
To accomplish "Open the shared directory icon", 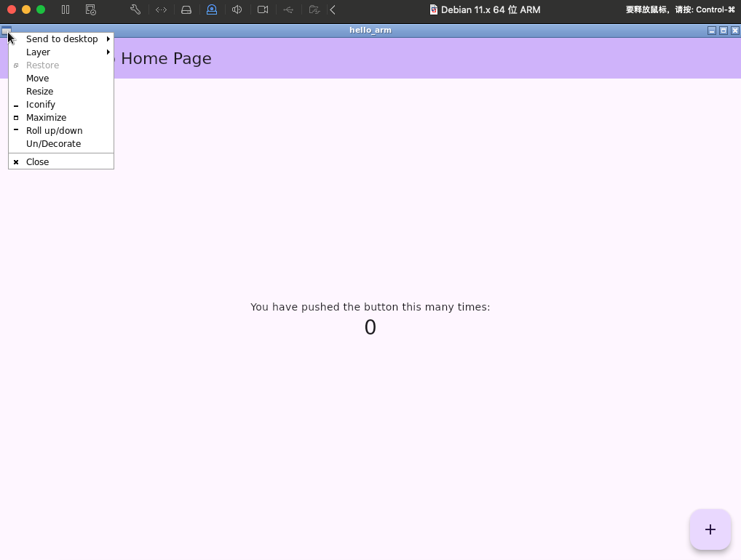I will (314, 9).
